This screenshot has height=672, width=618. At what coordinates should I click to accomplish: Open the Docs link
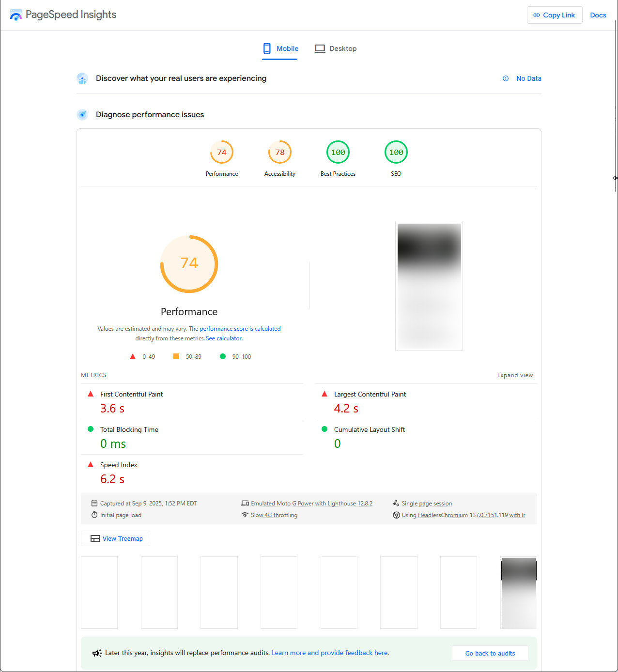(x=598, y=15)
